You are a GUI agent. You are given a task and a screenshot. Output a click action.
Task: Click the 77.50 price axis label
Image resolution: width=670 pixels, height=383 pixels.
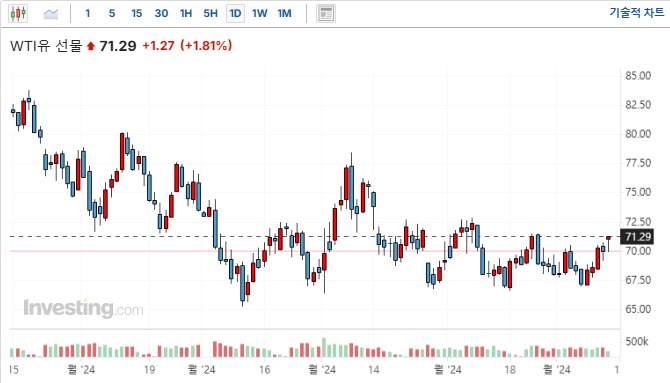pyautogui.click(x=638, y=163)
